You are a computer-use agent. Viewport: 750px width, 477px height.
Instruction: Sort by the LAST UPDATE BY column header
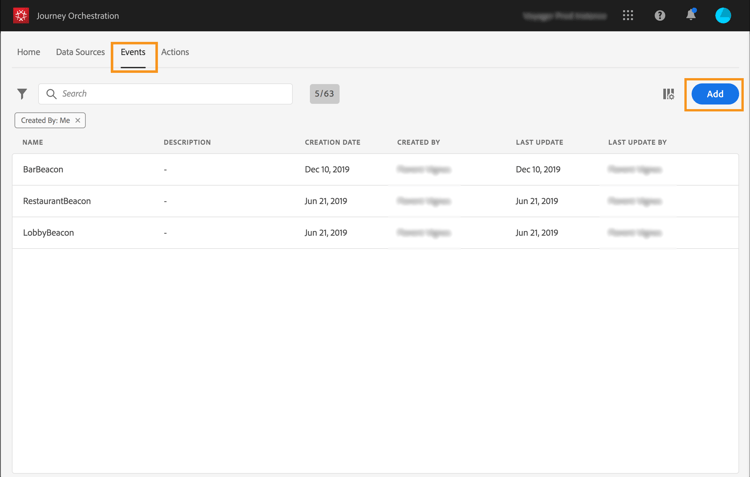coord(637,142)
